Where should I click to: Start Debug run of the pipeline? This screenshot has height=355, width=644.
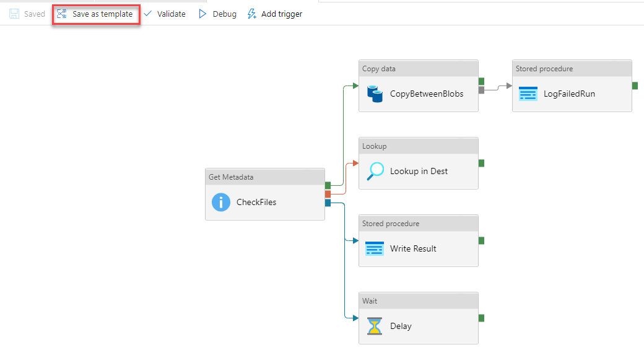click(x=217, y=14)
